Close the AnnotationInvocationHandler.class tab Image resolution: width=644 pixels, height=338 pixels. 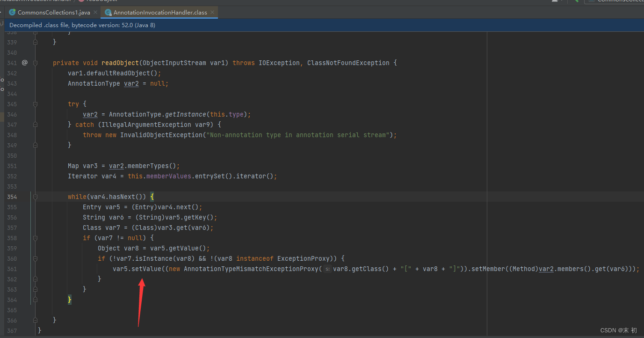[x=212, y=13]
